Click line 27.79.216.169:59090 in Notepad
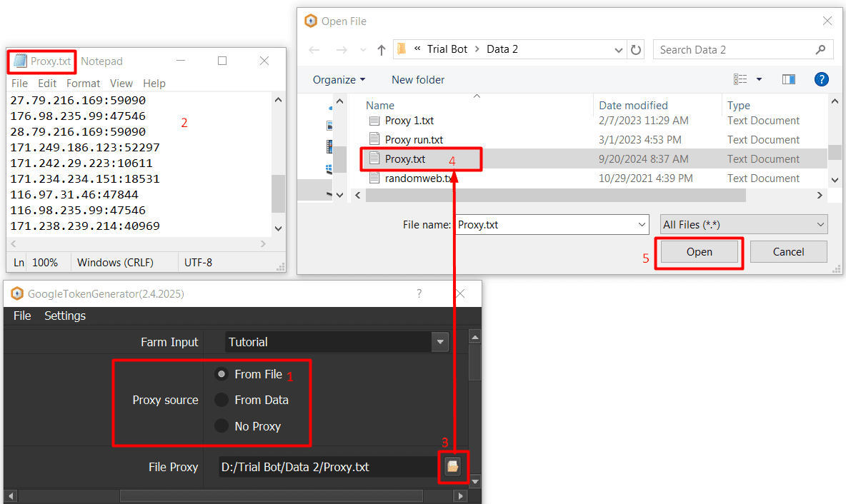 click(78, 100)
